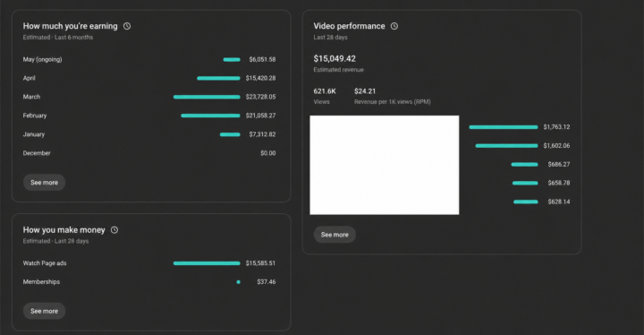Click the Revenue per 1K views (RPM) label

click(x=393, y=101)
